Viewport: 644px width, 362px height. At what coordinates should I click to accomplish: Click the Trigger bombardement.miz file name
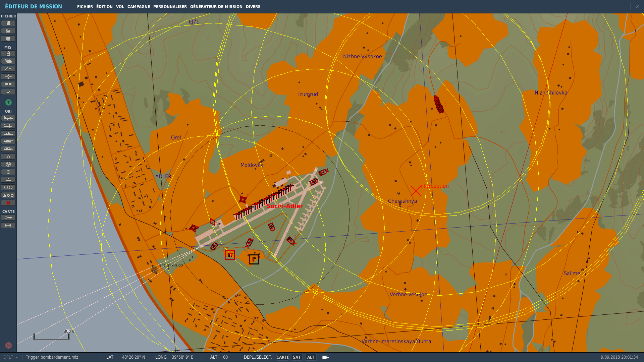click(52, 357)
